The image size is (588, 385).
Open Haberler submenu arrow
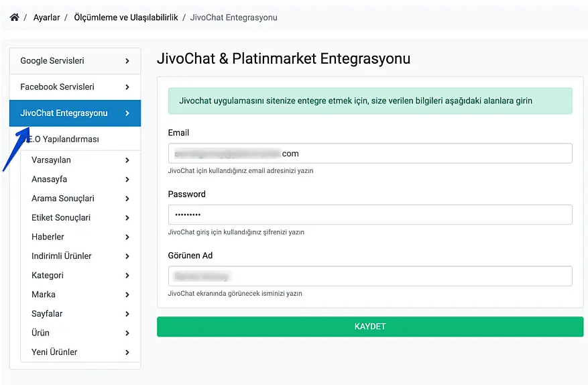(127, 237)
